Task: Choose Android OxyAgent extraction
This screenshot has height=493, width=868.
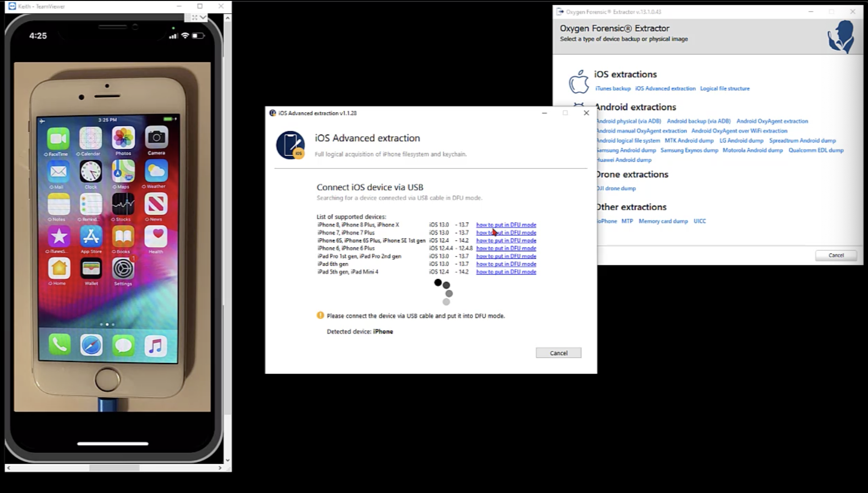Action: (x=772, y=121)
